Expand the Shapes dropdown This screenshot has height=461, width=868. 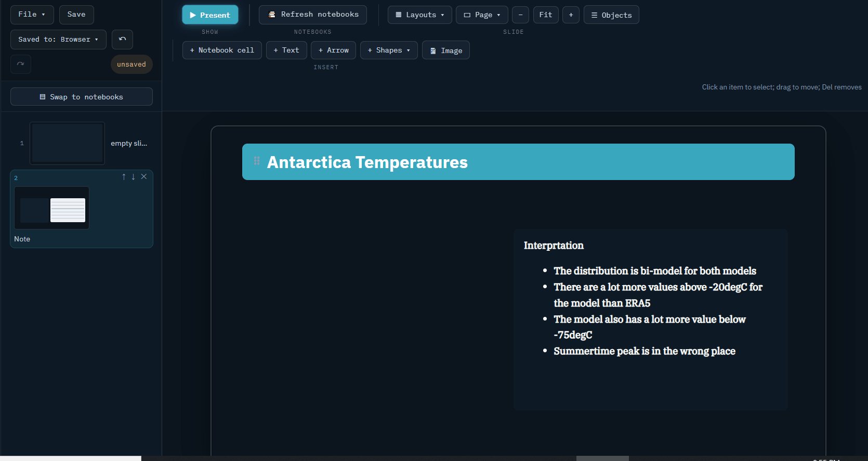389,50
